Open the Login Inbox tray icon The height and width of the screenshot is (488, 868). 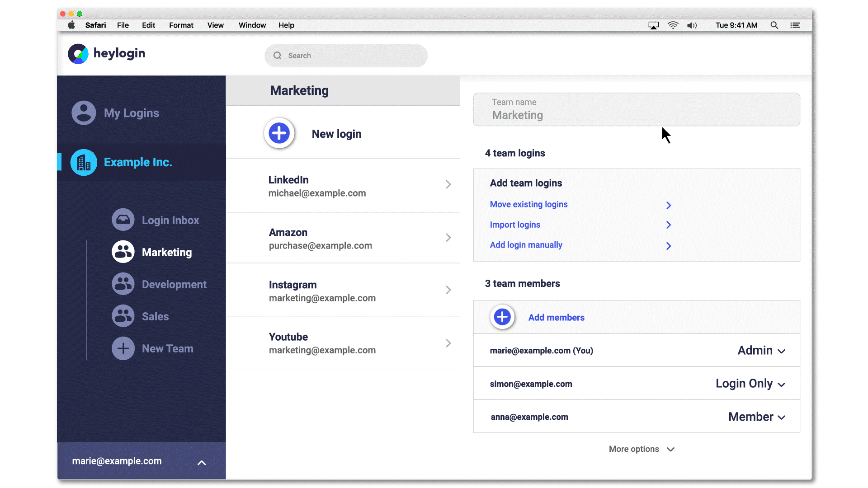point(123,220)
